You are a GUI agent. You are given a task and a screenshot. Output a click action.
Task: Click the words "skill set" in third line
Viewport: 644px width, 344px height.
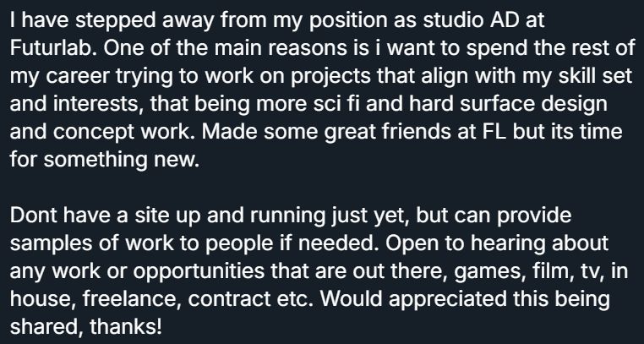click(x=594, y=76)
